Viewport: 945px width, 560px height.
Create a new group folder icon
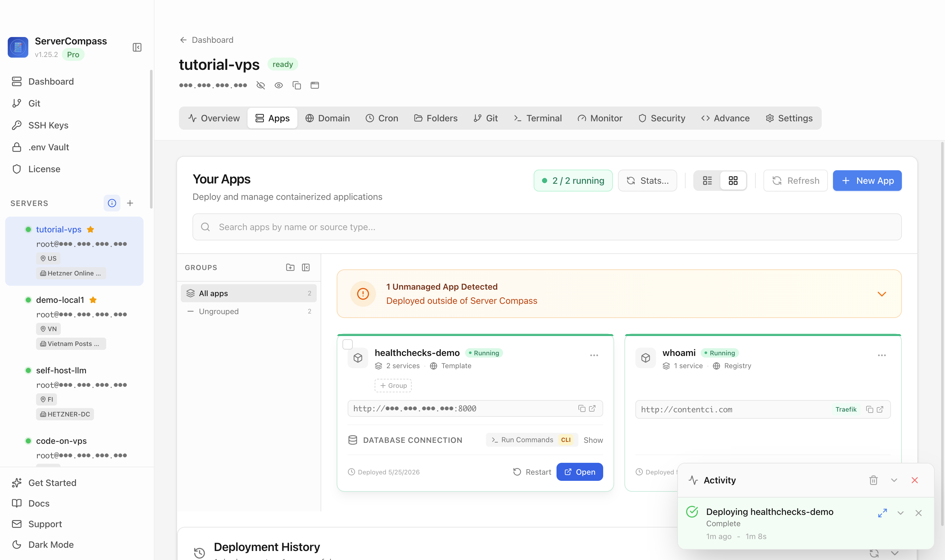tap(290, 267)
